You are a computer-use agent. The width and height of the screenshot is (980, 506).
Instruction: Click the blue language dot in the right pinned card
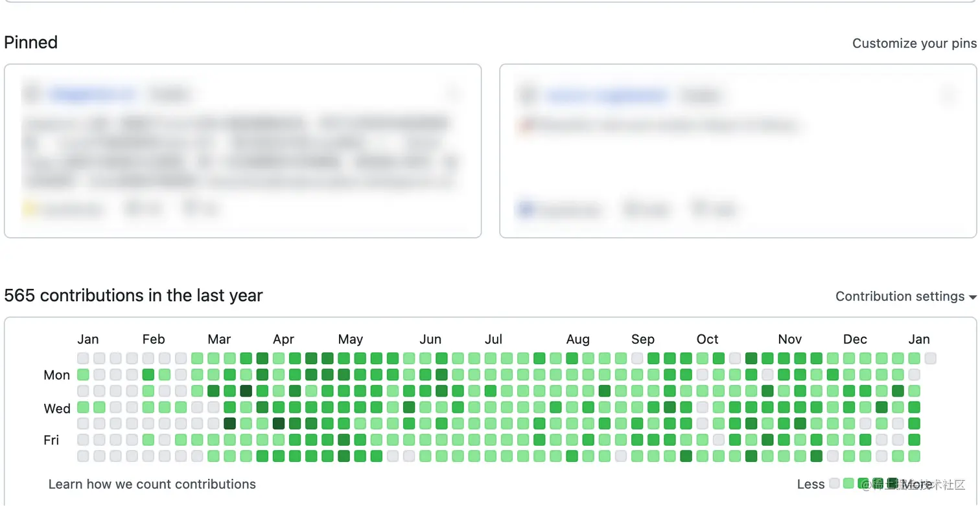coord(526,209)
